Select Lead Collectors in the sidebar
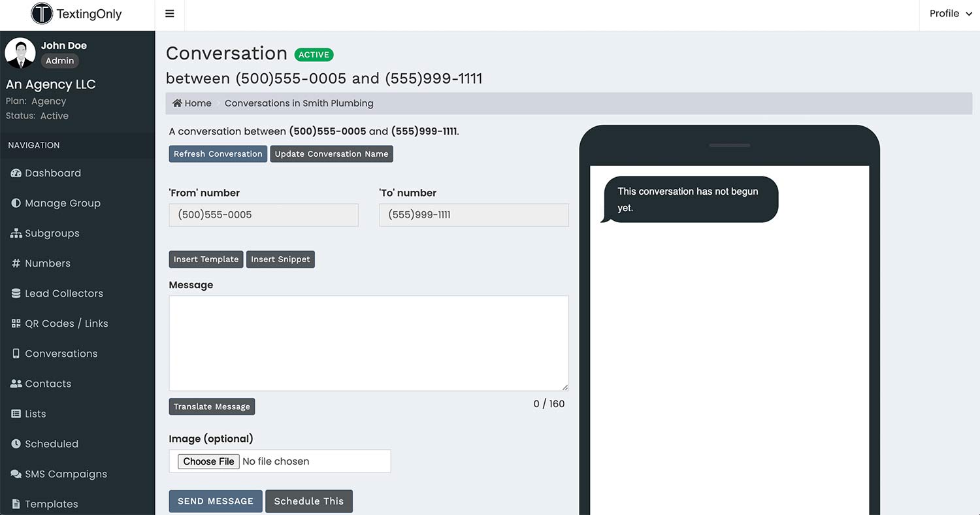The image size is (980, 515). 63,293
